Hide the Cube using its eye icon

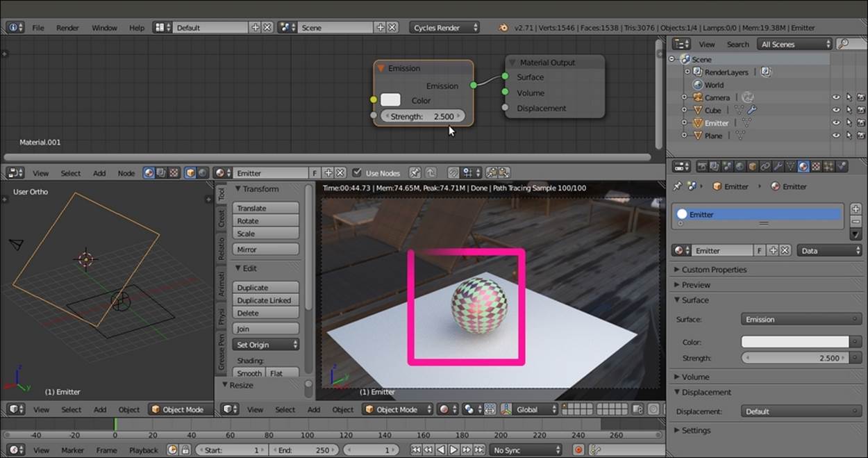click(x=836, y=111)
